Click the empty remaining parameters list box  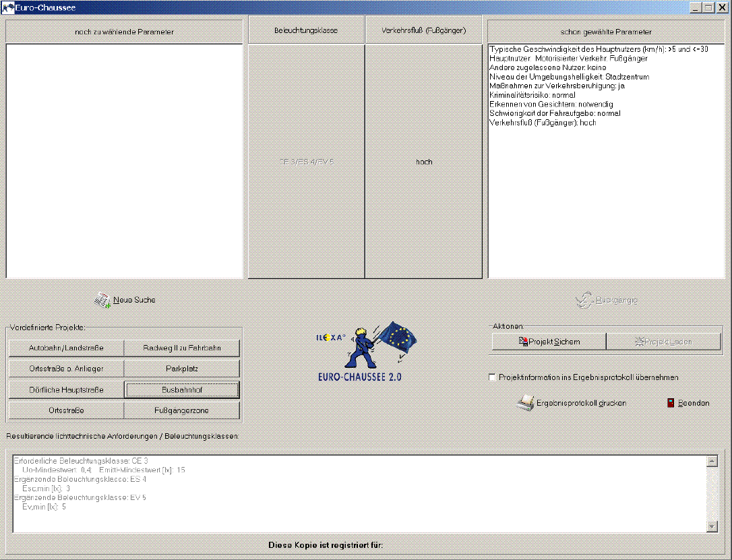(x=124, y=162)
